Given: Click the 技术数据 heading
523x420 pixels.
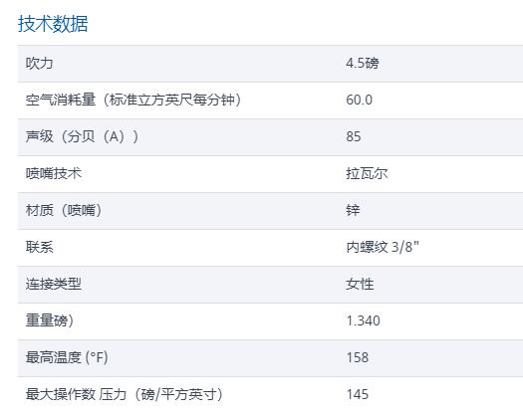Looking at the screenshot, I should point(53,24).
